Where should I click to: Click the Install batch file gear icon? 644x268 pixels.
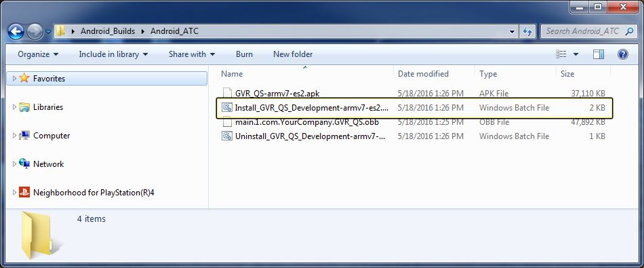227,108
